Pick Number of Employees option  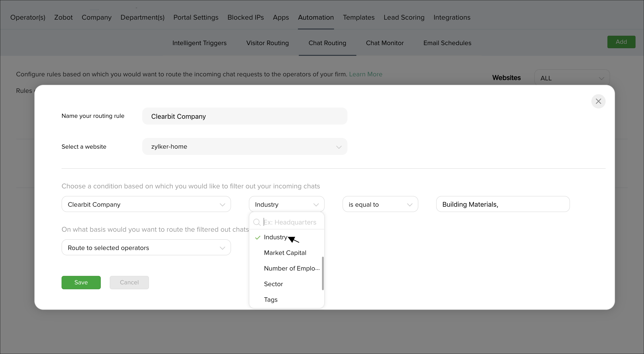291,268
